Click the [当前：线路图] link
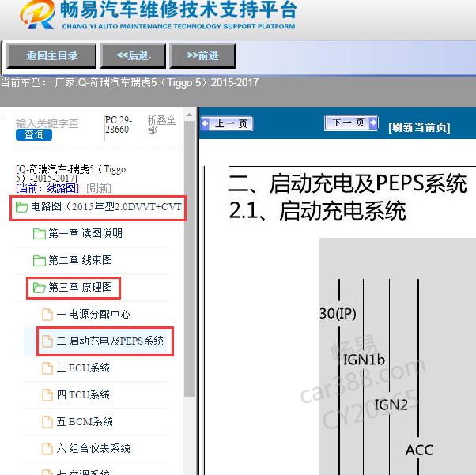The height and width of the screenshot is (475, 476). coord(47,188)
